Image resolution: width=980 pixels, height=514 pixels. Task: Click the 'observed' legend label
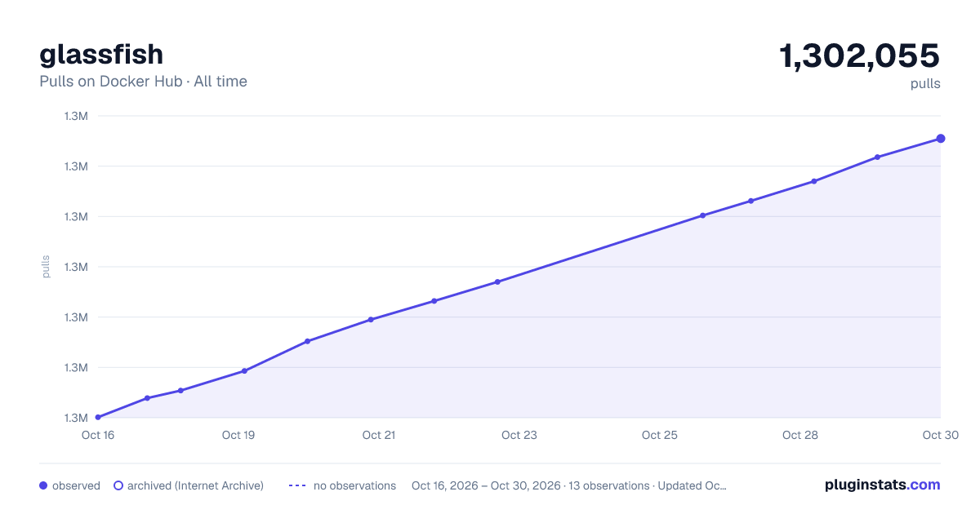(76, 485)
